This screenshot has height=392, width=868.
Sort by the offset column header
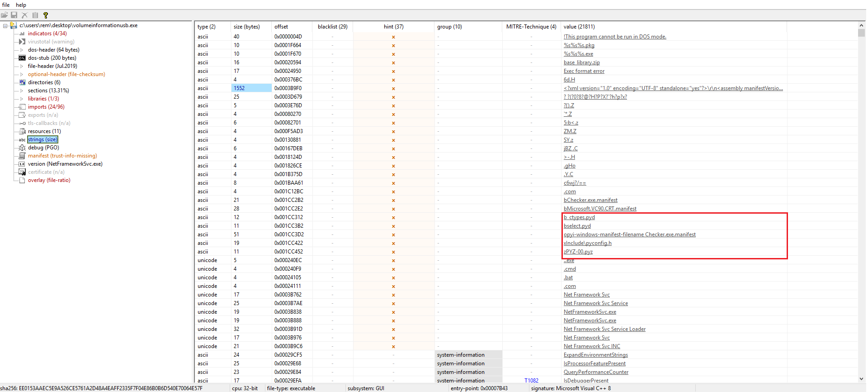(292, 27)
